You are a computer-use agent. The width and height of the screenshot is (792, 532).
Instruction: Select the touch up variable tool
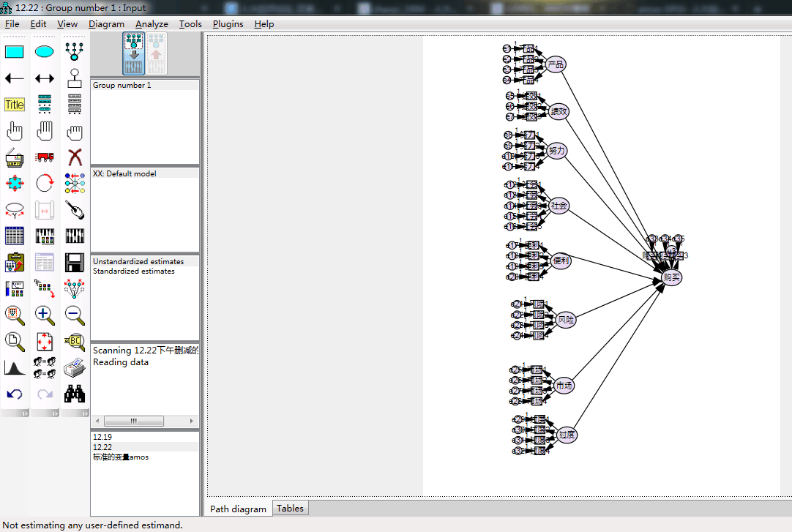coord(74,210)
